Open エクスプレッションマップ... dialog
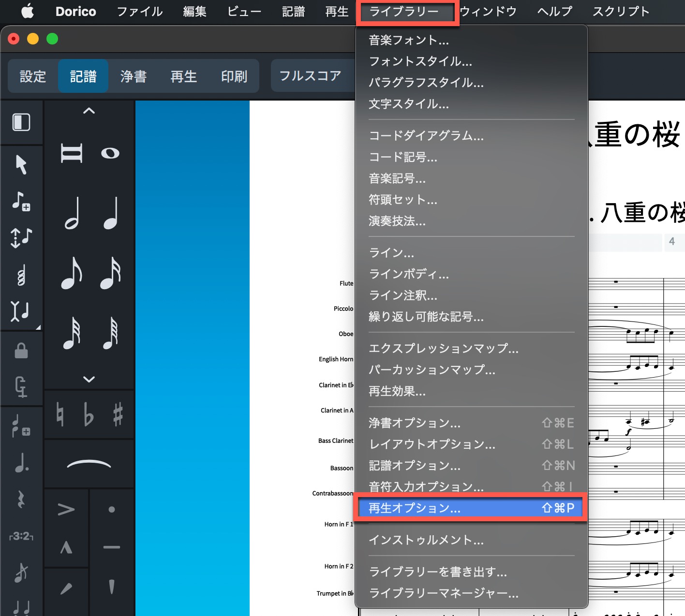Screen dimensions: 685x616 point(472,349)
